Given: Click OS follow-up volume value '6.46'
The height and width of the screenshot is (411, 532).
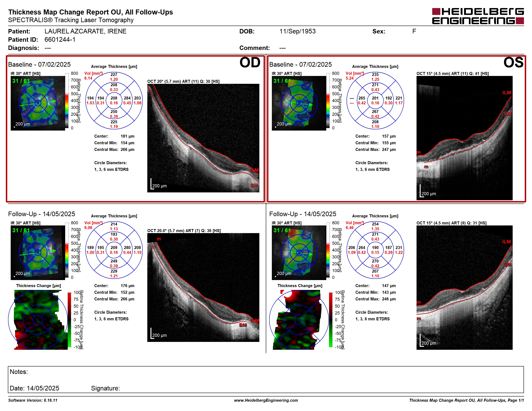Looking at the screenshot, I should click(350, 228).
